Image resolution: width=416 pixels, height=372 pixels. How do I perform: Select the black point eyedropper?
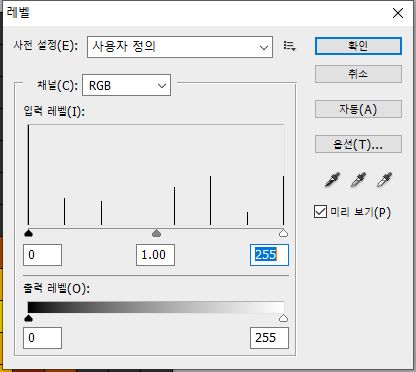332,180
